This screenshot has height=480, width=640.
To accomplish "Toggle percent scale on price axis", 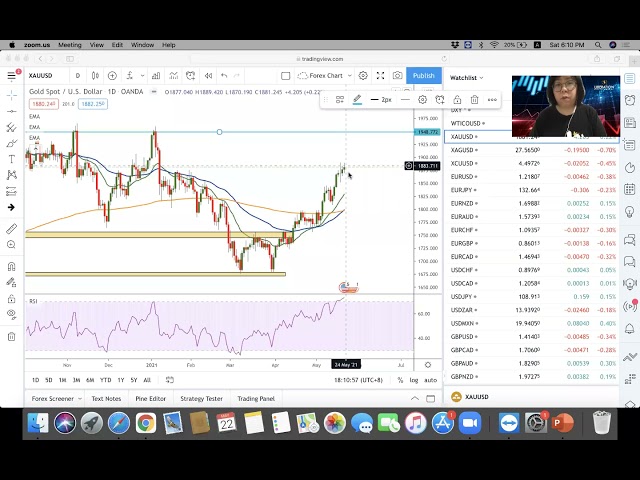I will 400,380.
